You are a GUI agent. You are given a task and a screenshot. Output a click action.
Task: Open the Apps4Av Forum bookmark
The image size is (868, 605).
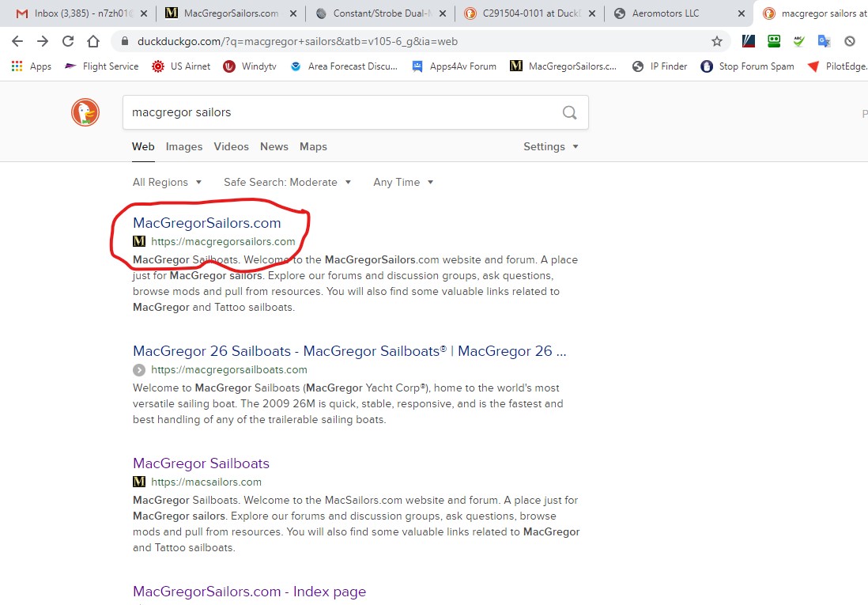(x=454, y=66)
